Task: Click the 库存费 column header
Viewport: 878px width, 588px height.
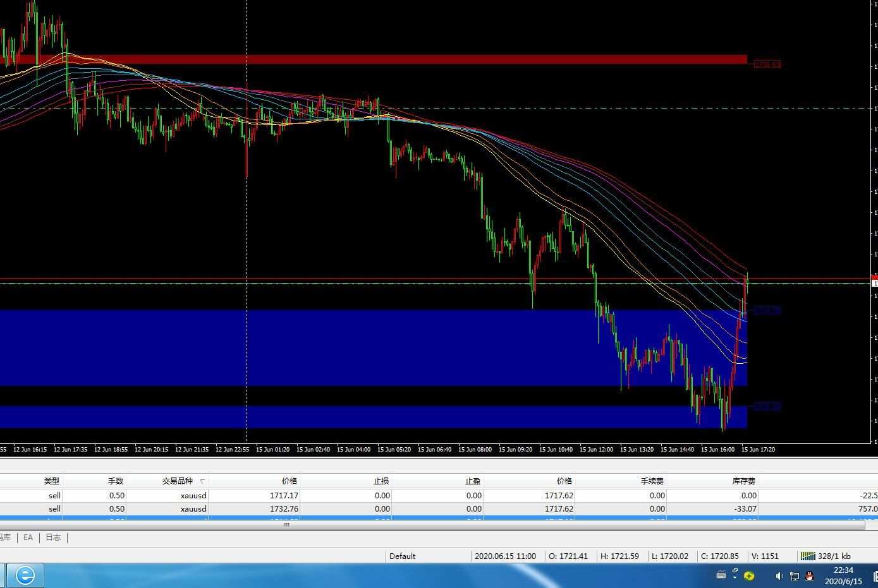Action: 744,481
